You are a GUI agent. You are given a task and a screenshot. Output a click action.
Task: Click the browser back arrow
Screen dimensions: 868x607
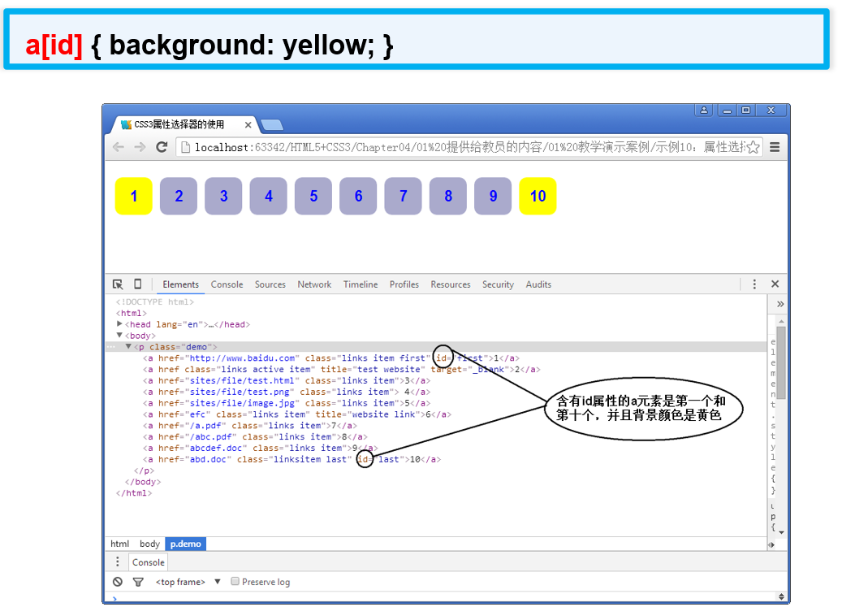[x=118, y=147]
